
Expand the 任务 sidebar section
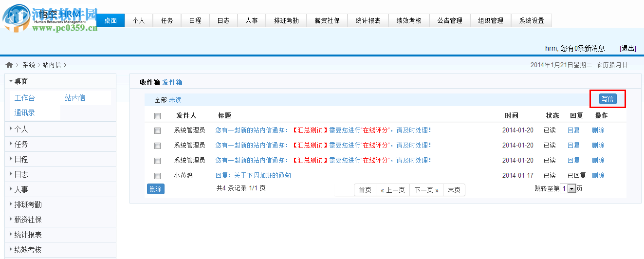(x=60, y=144)
